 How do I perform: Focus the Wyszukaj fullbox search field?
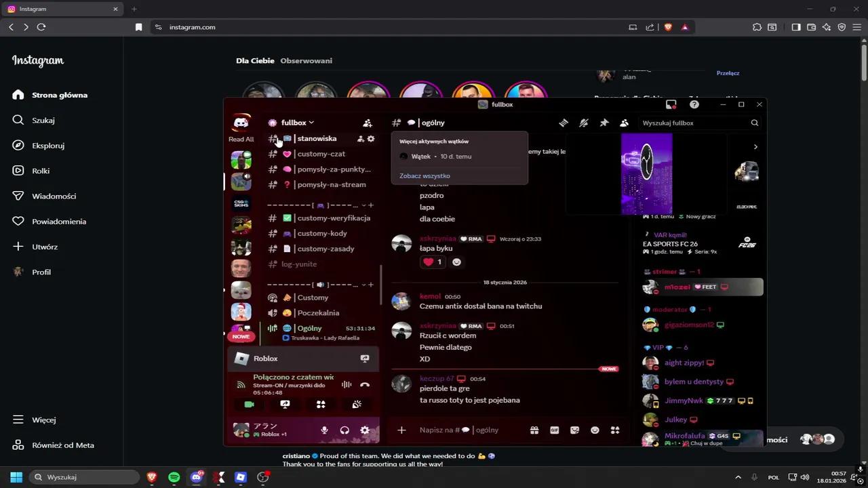(698, 123)
